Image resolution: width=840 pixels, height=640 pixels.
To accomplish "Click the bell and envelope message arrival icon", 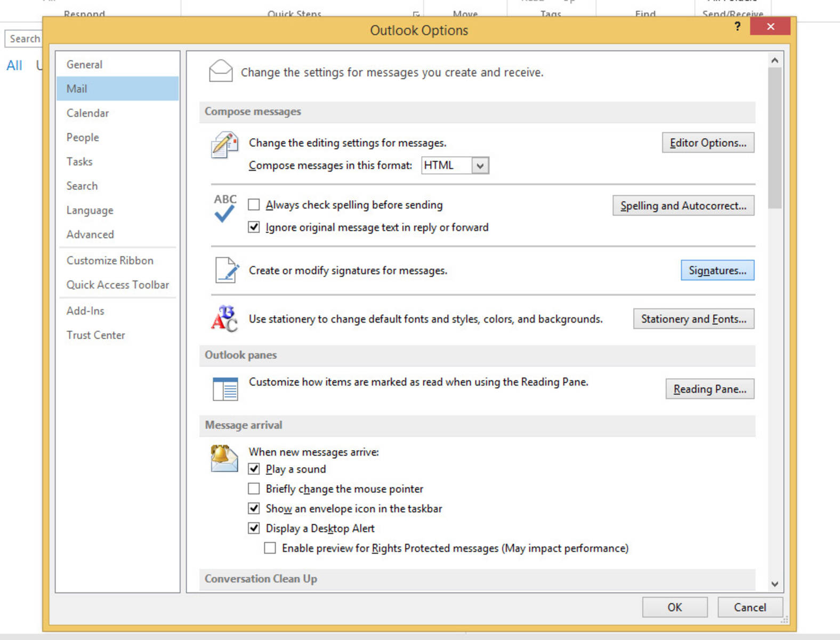I will 224,459.
